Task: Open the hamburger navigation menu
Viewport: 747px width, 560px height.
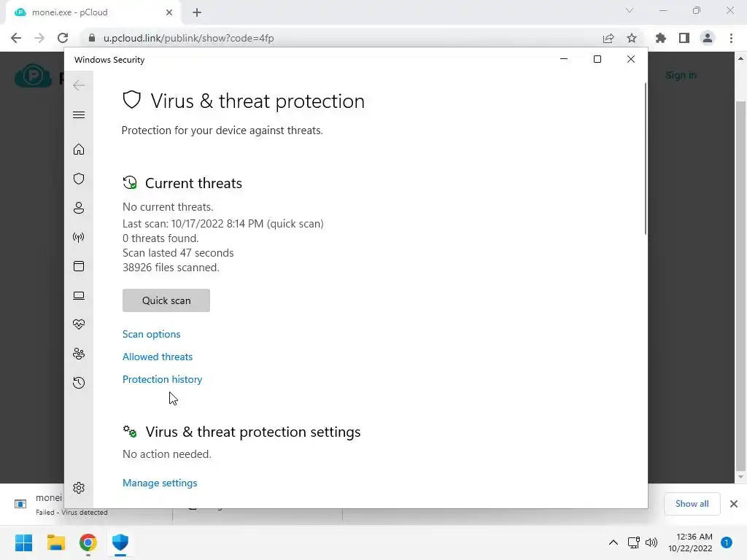Action: click(79, 114)
